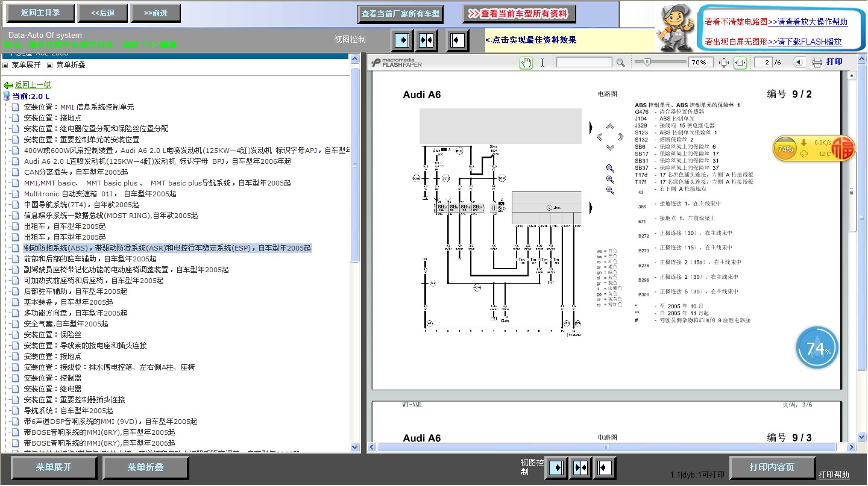
Task: Click the topmost magnifier icon beside the diagram
Action: [610, 169]
